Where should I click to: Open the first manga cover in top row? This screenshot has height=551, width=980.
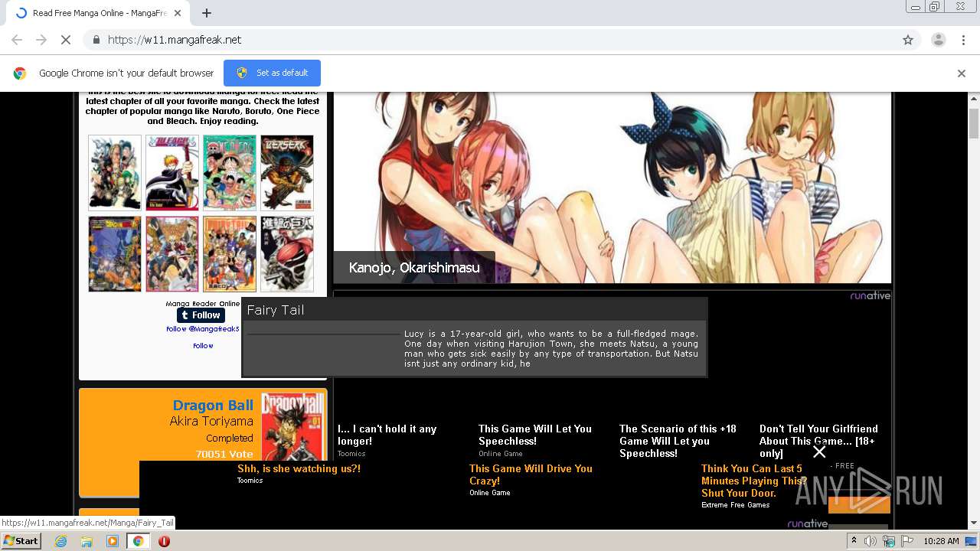115,173
